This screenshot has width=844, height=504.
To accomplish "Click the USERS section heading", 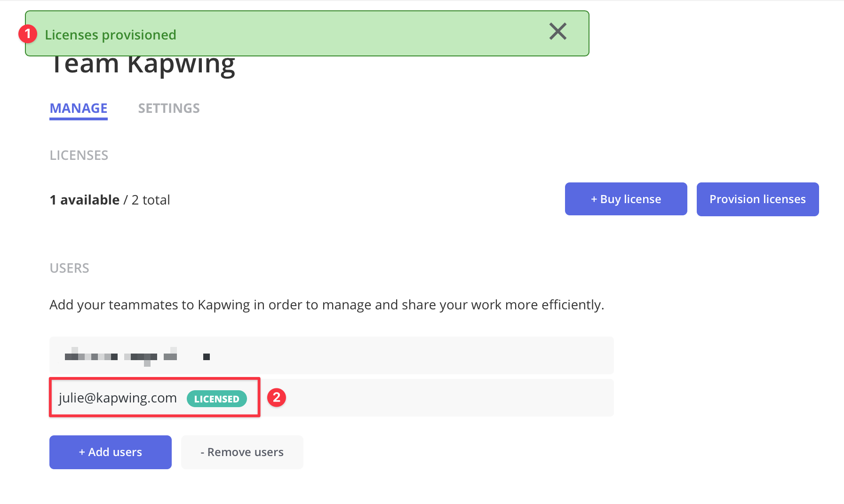I will tap(69, 268).
